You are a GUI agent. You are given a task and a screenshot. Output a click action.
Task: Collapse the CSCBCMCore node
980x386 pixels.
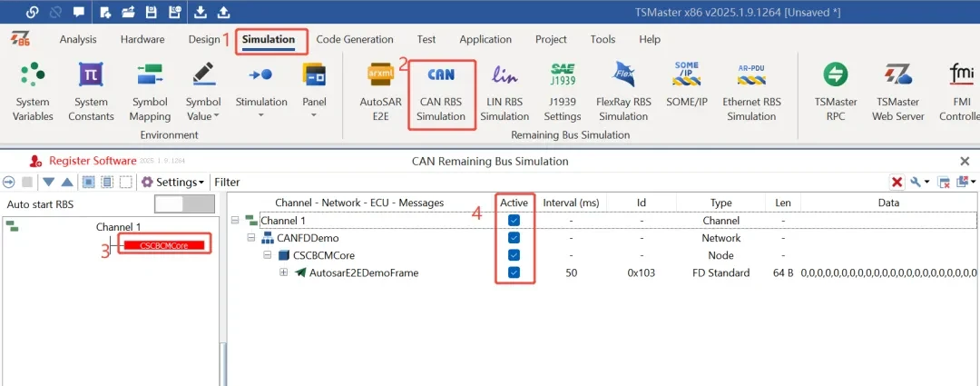pos(268,255)
